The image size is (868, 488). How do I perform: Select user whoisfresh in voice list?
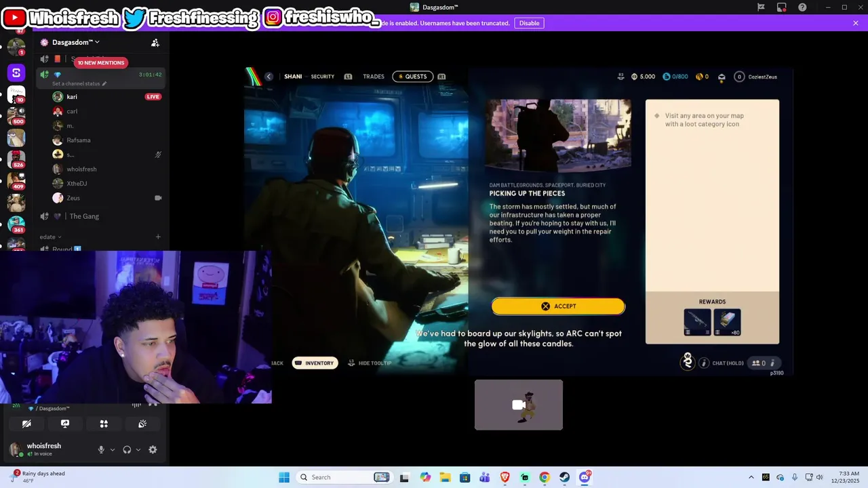click(x=81, y=169)
